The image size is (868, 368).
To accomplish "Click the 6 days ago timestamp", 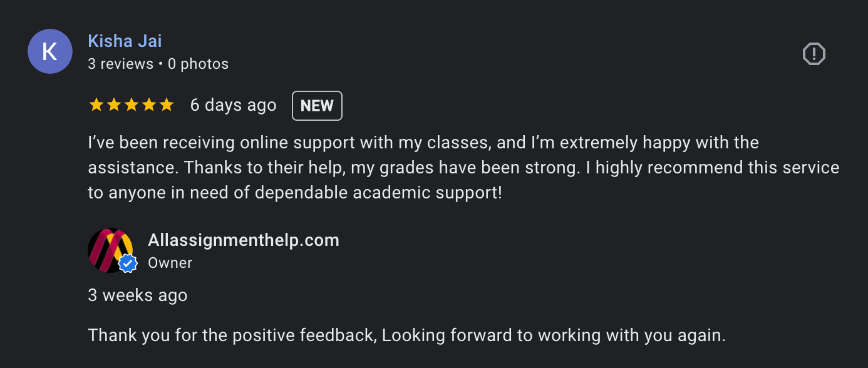I will click(233, 105).
